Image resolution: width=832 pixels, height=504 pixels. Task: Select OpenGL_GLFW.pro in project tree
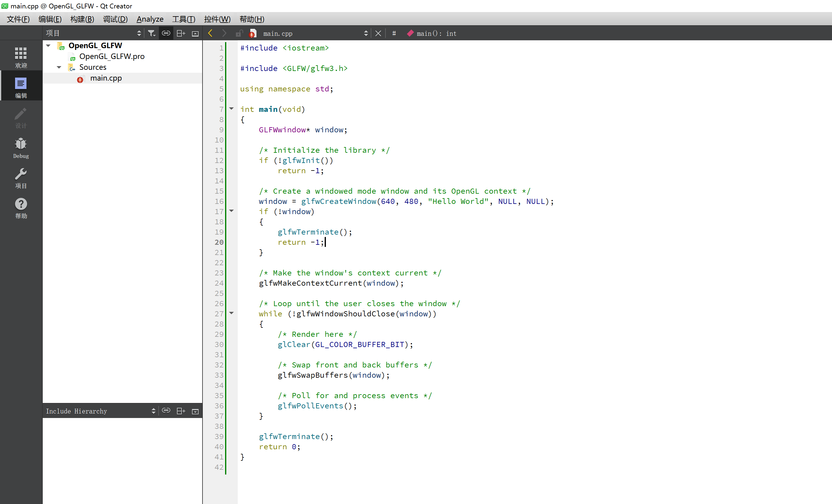click(112, 56)
